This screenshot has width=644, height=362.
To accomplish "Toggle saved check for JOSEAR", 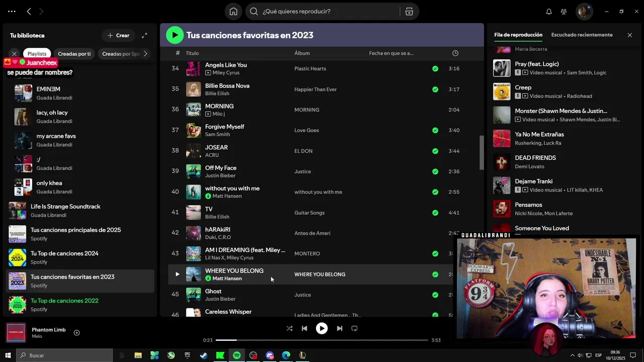I will pyautogui.click(x=435, y=151).
